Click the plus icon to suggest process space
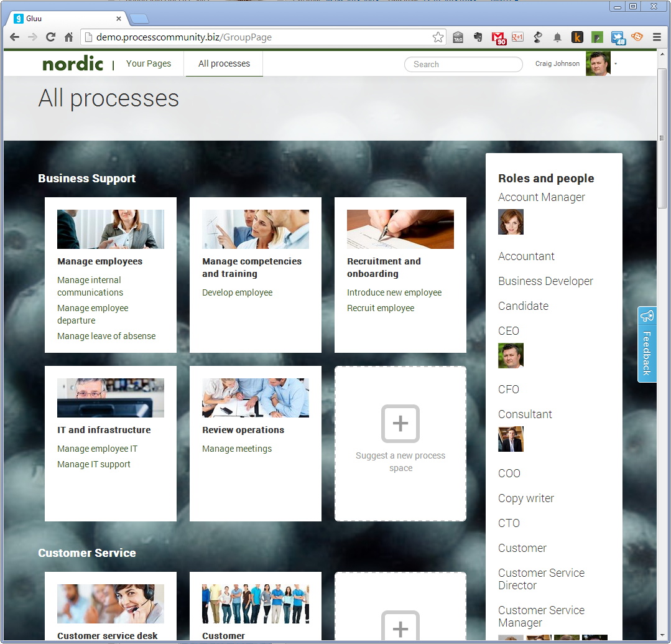The height and width of the screenshot is (644, 671). 400,424
